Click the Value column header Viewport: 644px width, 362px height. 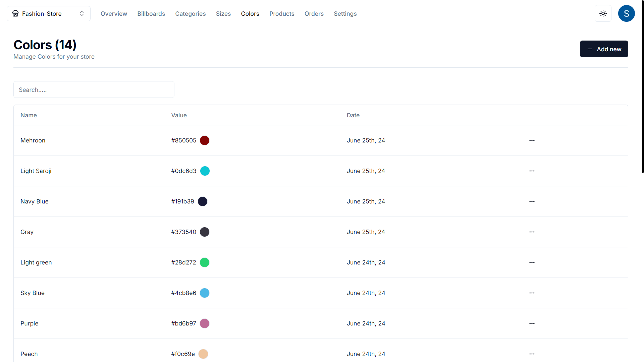click(179, 115)
